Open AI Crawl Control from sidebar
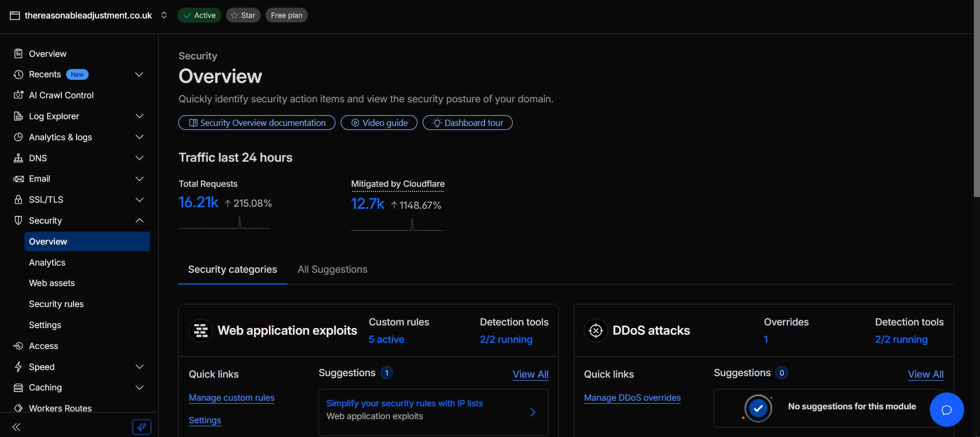 click(61, 95)
